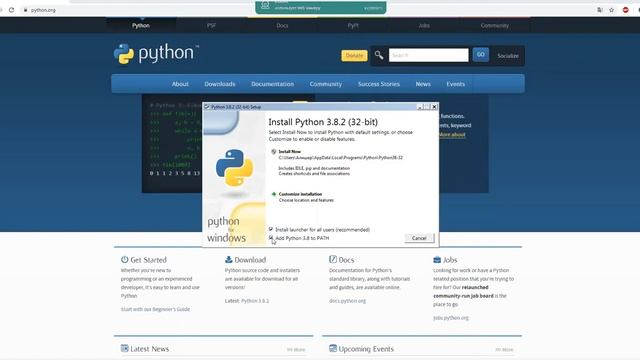Click the magnifying glass search icon
Image resolution: width=640 pixels, height=360 pixels.
click(379, 55)
